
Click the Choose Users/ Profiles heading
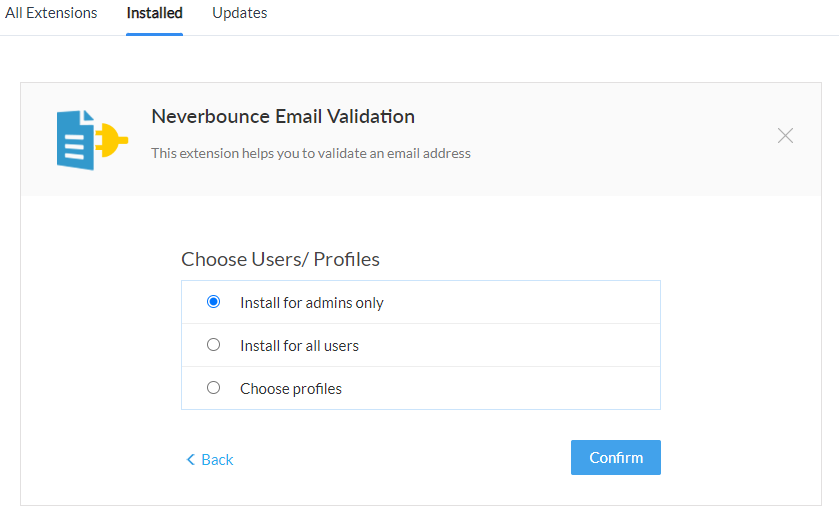[x=280, y=259]
